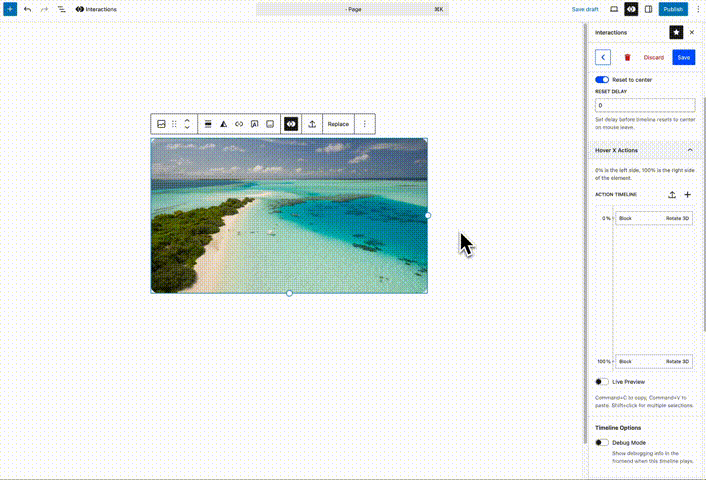Click the star icon in Interactions header
Screen dimensions: 706x480
click(676, 32)
